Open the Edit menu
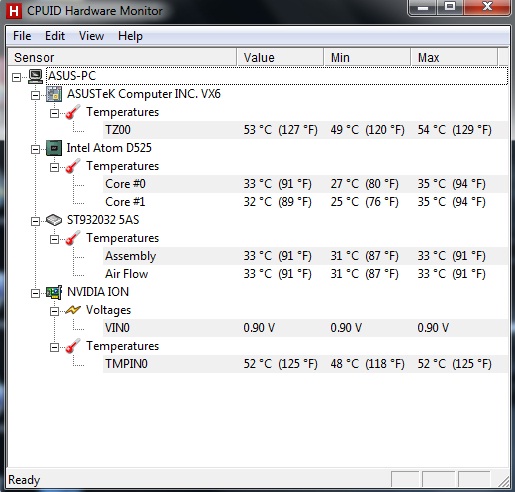 [55, 36]
